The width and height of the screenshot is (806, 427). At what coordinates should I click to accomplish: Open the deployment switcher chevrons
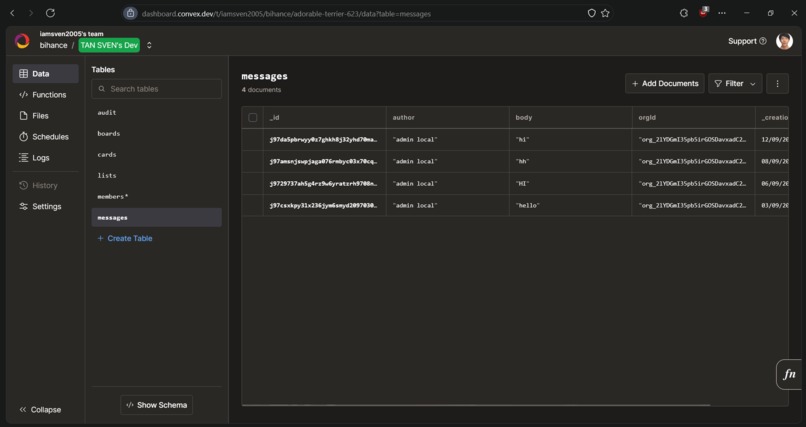coord(149,45)
